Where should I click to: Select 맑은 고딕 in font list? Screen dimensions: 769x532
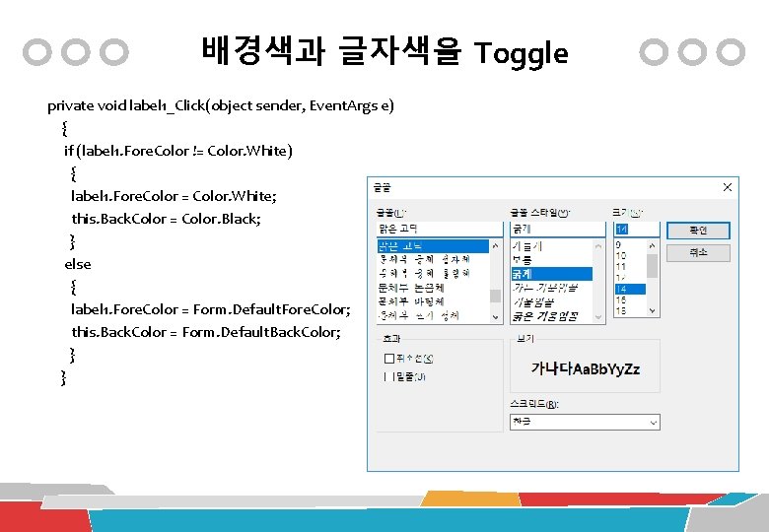click(433, 246)
